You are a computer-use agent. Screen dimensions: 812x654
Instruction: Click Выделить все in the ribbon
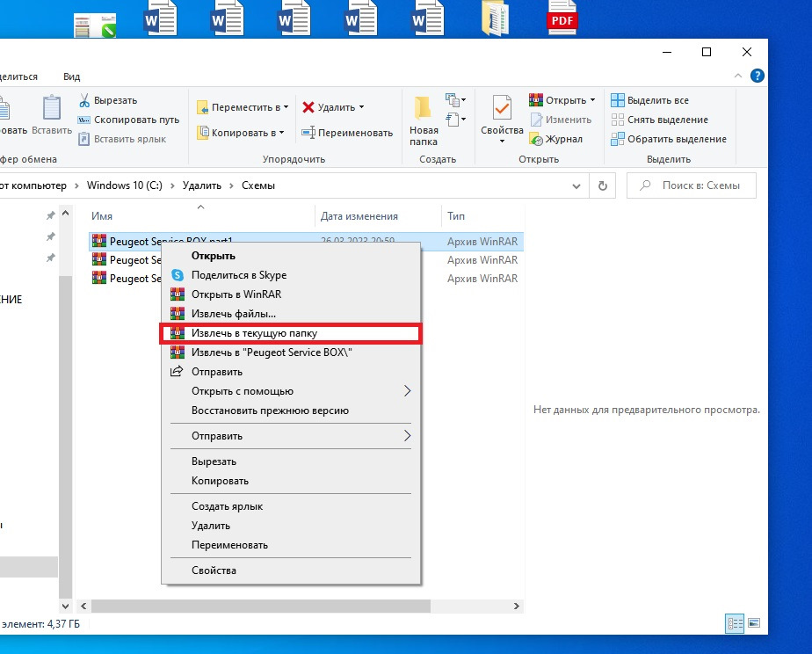coord(650,100)
